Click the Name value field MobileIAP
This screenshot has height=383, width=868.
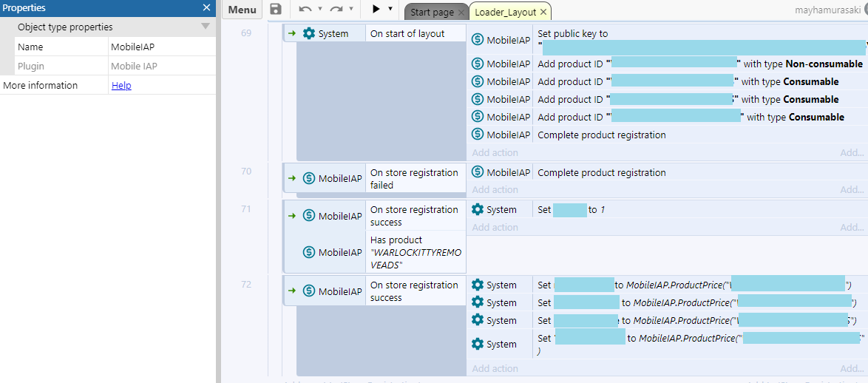[162, 47]
